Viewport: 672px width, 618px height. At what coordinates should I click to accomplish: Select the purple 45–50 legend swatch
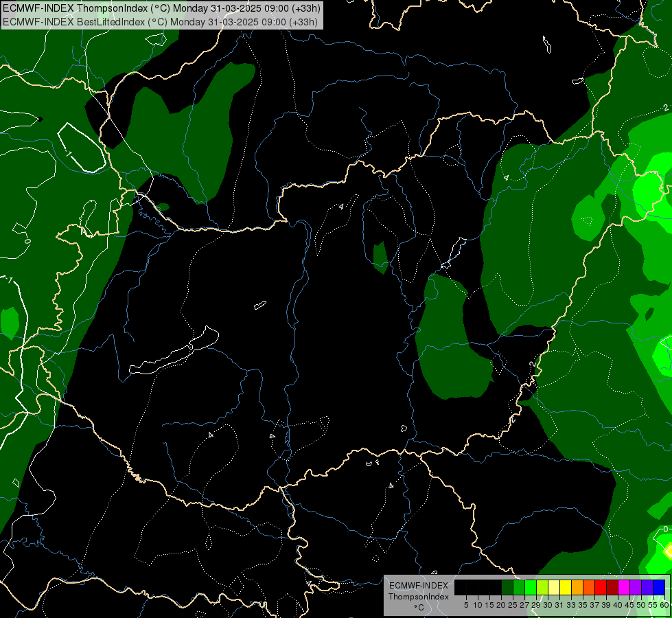click(636, 587)
